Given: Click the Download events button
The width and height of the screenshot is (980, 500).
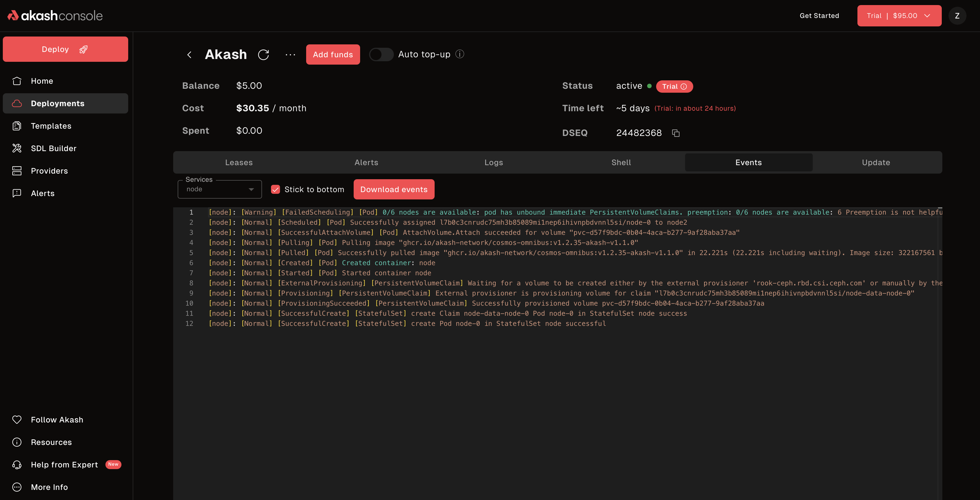Looking at the screenshot, I should tap(394, 189).
